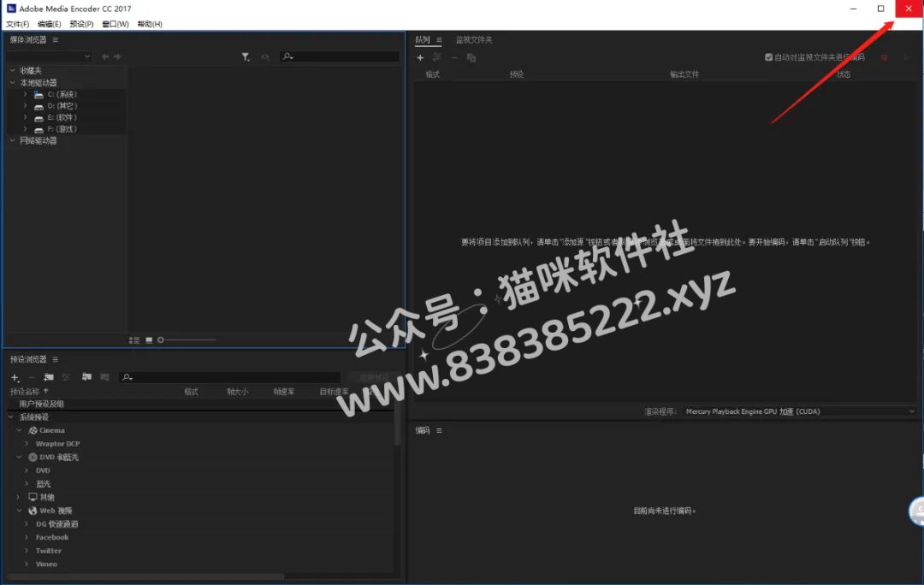Screen dimensions: 924x585
Task: Click the Media Browser search field
Action: click(x=340, y=56)
